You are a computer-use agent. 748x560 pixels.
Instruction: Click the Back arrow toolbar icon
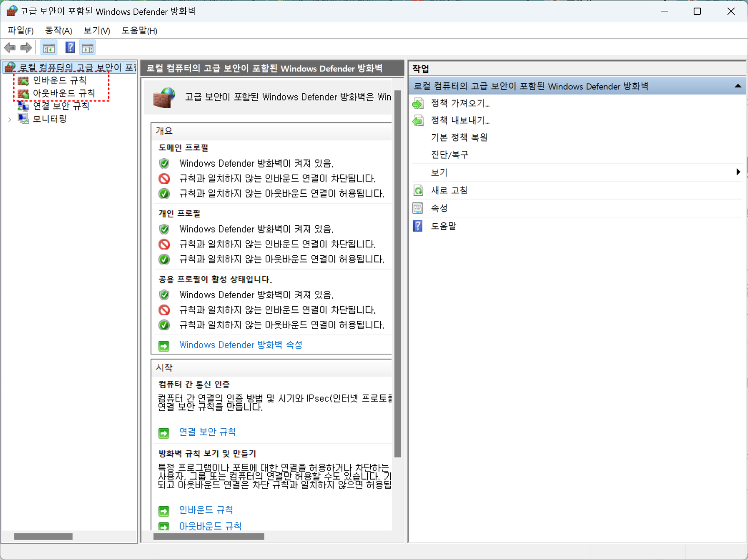click(10, 48)
